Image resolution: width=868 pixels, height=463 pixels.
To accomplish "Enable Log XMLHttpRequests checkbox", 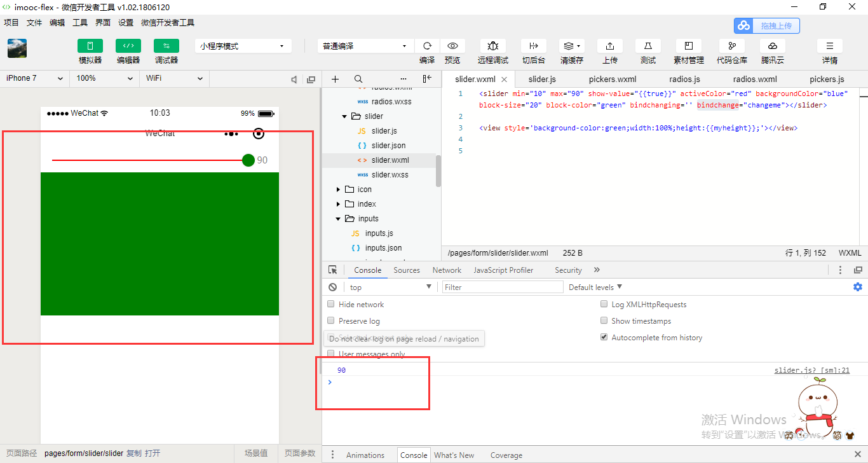I will coord(604,304).
